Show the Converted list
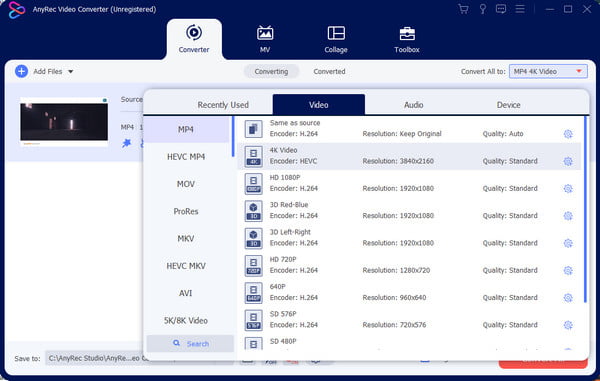600x381 pixels. click(329, 72)
